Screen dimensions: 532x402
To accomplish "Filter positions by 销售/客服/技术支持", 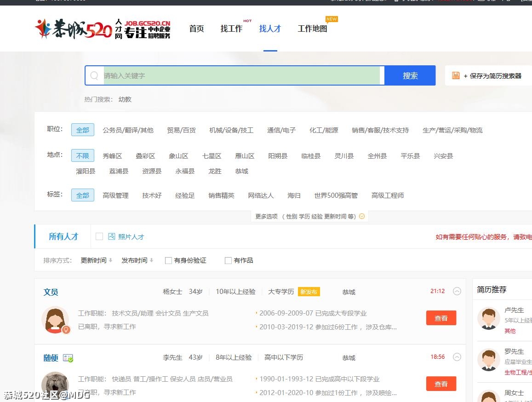I will pos(380,130).
